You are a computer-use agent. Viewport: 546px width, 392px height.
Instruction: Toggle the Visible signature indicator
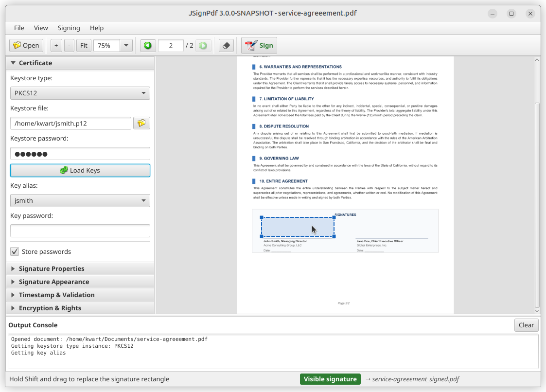coord(330,379)
